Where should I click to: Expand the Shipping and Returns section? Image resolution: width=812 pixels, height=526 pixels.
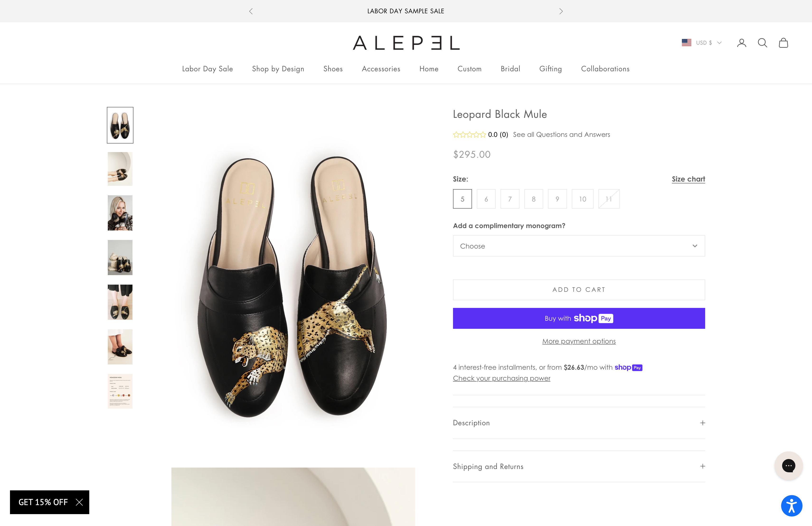pos(579,466)
